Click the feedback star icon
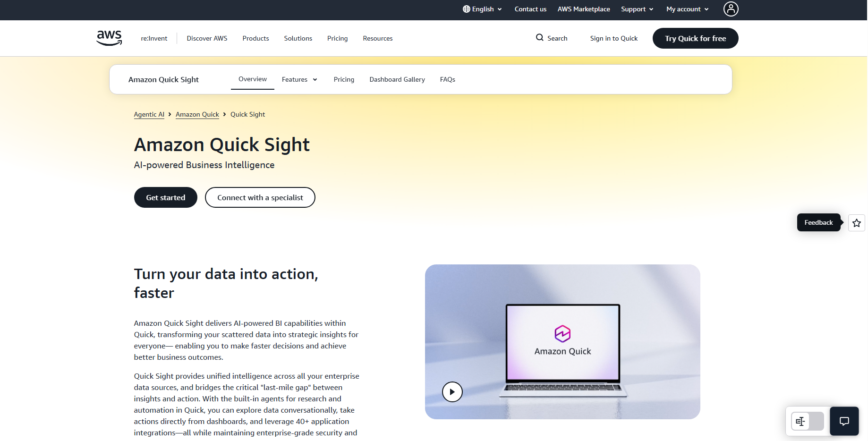This screenshot has width=868, height=441. (x=856, y=223)
